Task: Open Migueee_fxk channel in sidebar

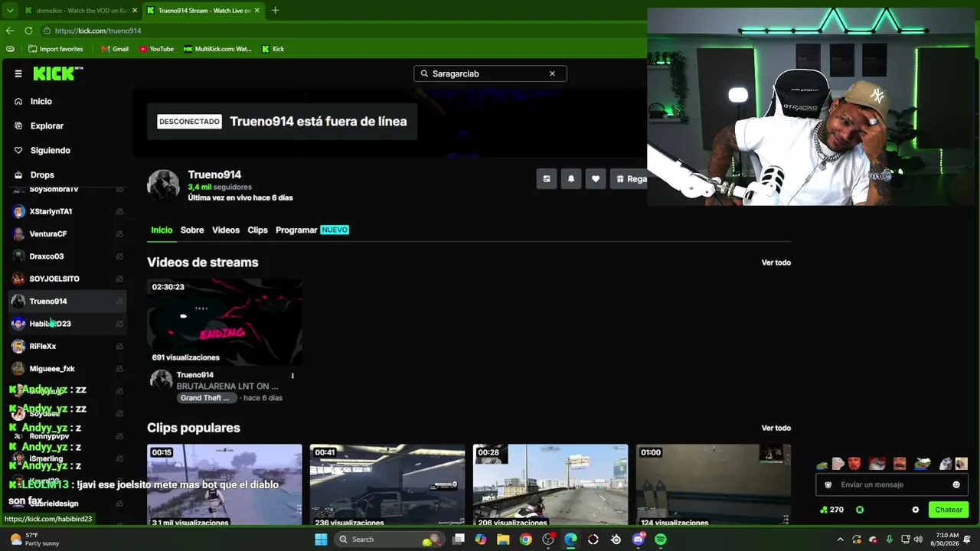Action: point(67,369)
